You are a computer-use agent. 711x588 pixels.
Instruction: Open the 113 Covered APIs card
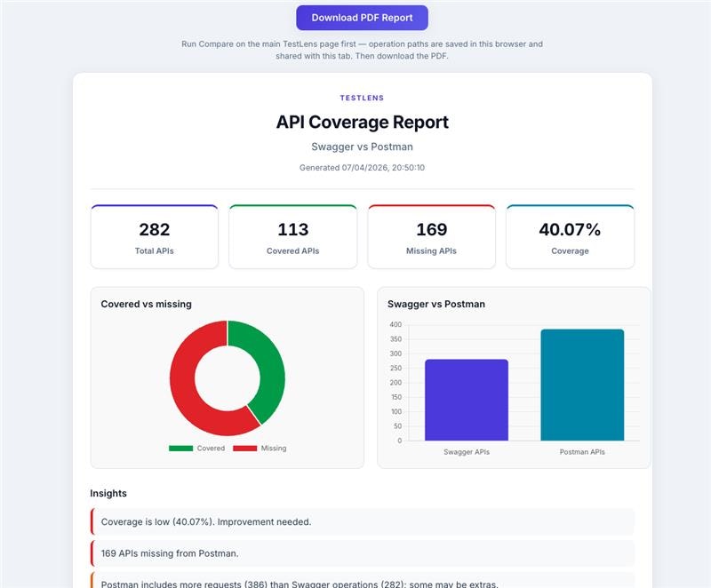click(293, 236)
